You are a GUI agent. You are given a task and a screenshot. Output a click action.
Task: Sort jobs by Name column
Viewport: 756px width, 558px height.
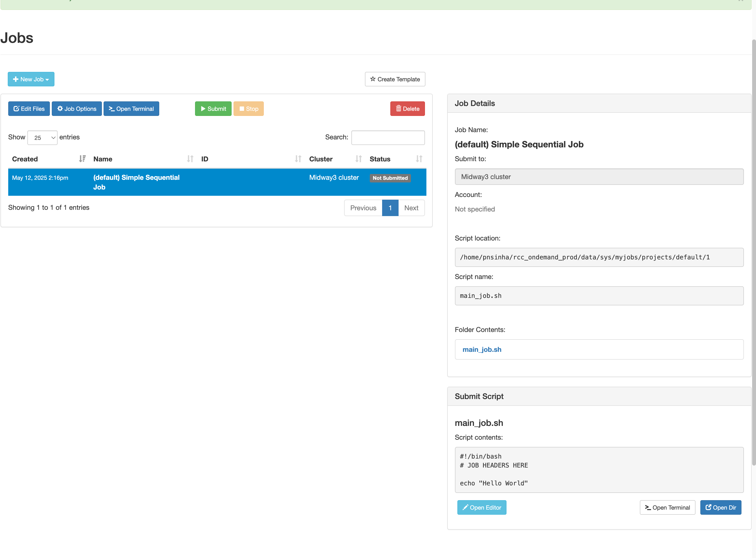143,159
